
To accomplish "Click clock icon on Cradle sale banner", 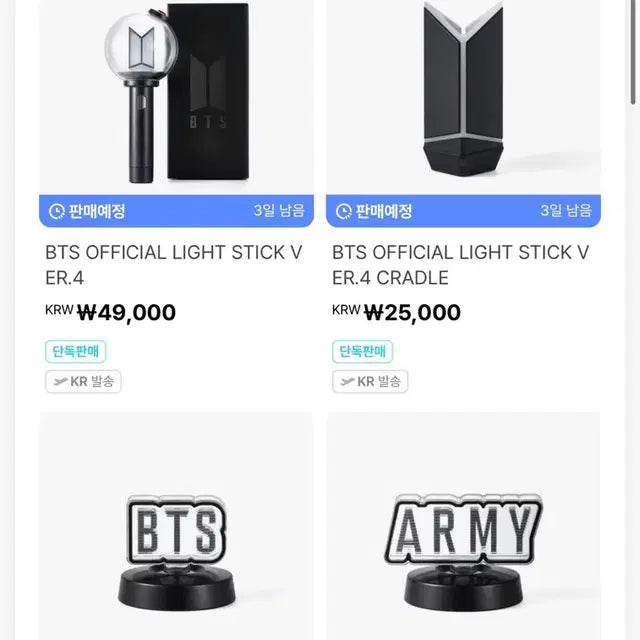I will (x=344, y=211).
